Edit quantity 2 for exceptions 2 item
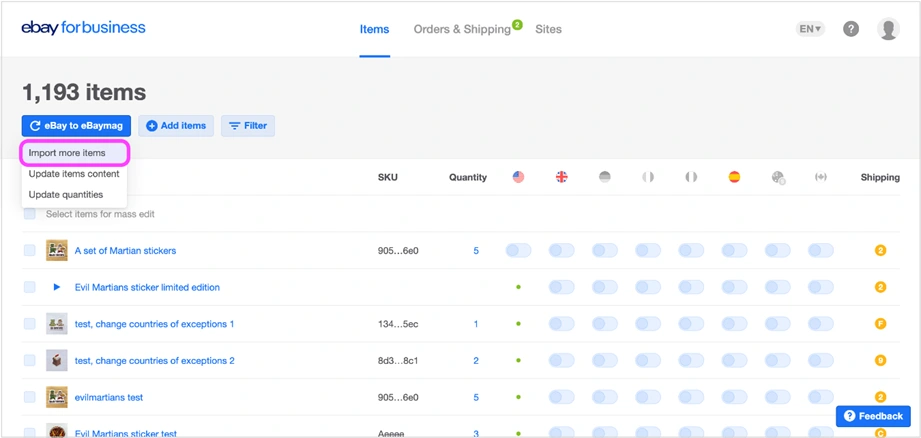The width and height of the screenshot is (921, 438). pos(476,360)
